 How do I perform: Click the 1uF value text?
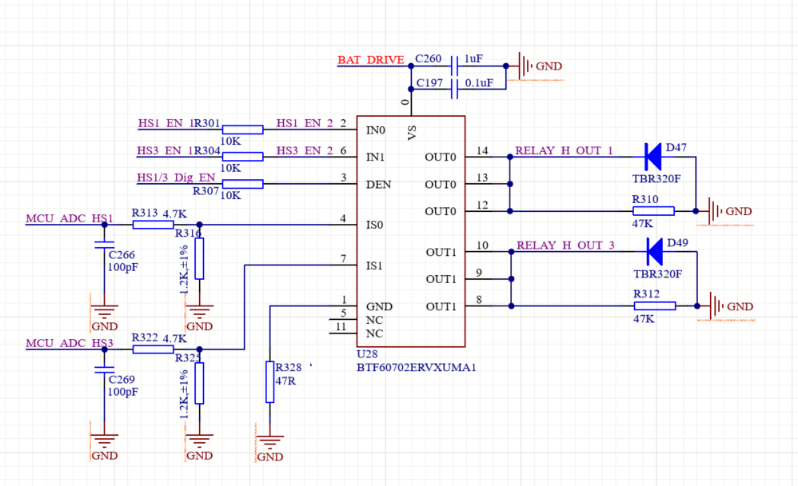pyautogui.click(x=473, y=59)
